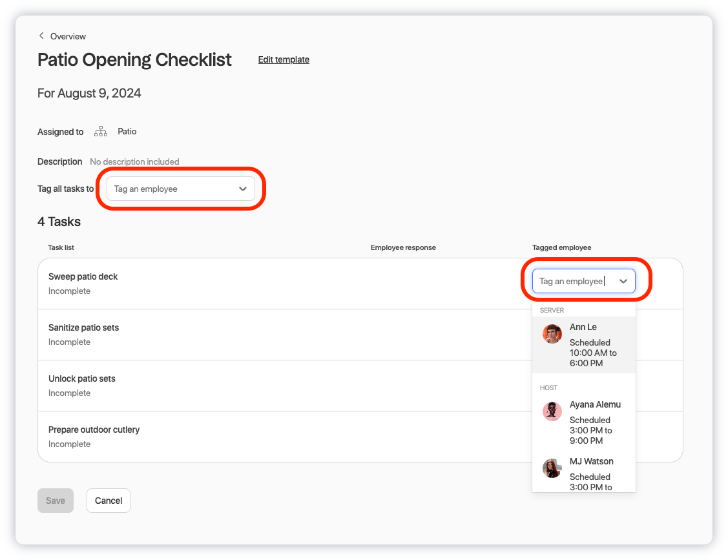Click Ayana Alemu's avatar picture

click(552, 411)
